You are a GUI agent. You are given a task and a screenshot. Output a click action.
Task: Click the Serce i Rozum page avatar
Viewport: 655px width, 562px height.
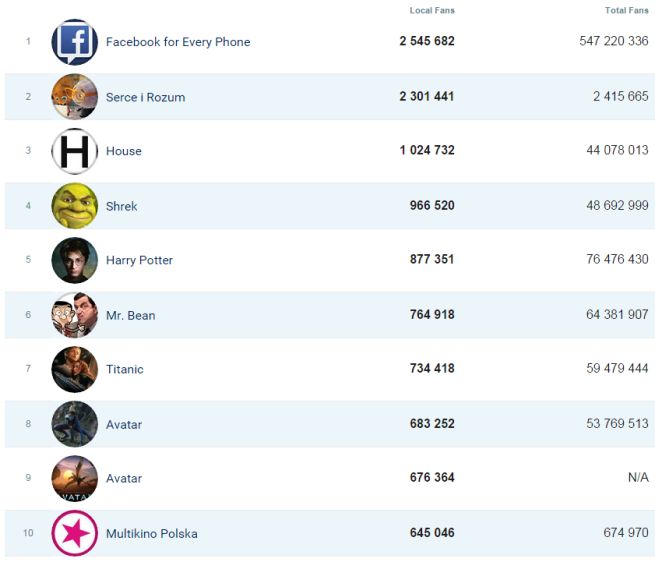coord(75,97)
